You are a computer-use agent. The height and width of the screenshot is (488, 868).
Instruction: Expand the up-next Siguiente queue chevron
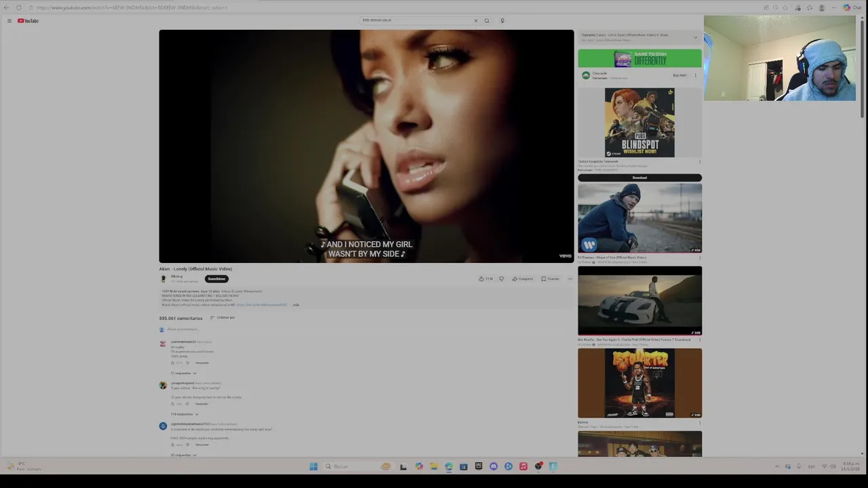point(695,37)
